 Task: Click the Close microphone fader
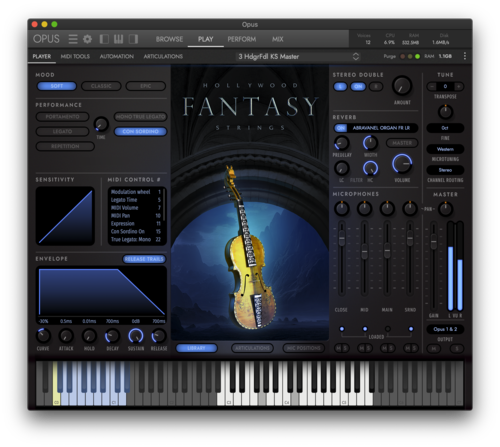click(x=342, y=238)
